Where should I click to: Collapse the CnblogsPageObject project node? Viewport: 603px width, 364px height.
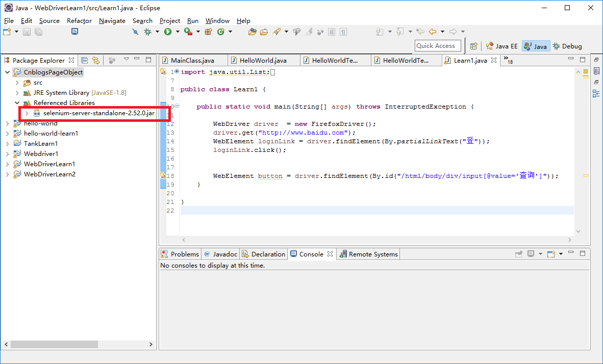point(7,72)
